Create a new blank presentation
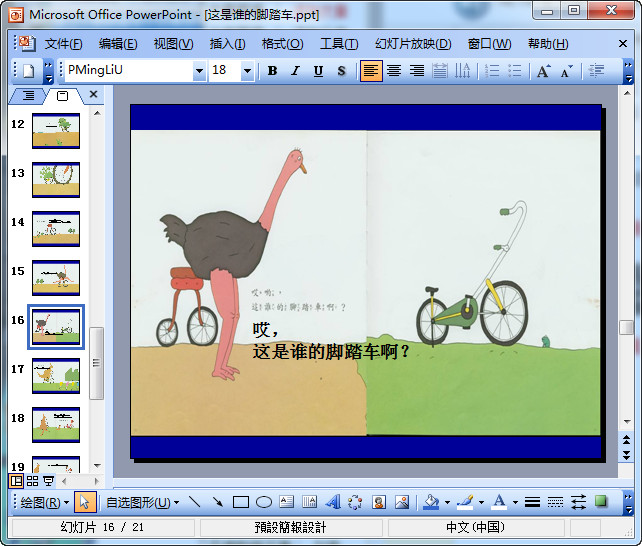The image size is (642, 546). tap(28, 71)
